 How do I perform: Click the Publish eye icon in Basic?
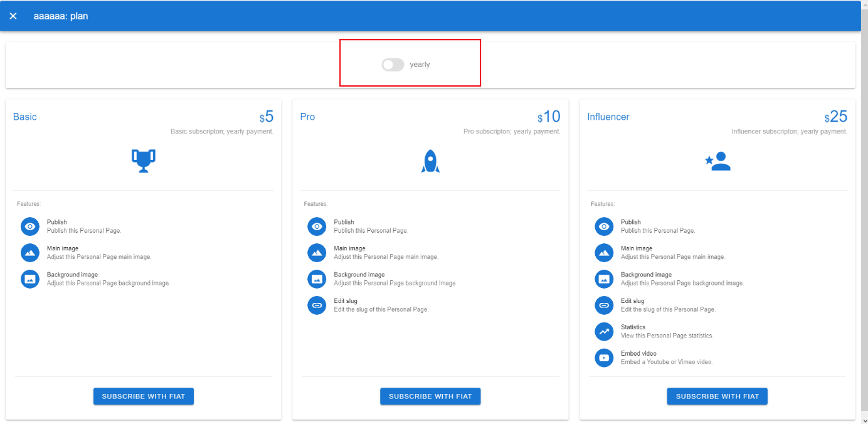30,226
